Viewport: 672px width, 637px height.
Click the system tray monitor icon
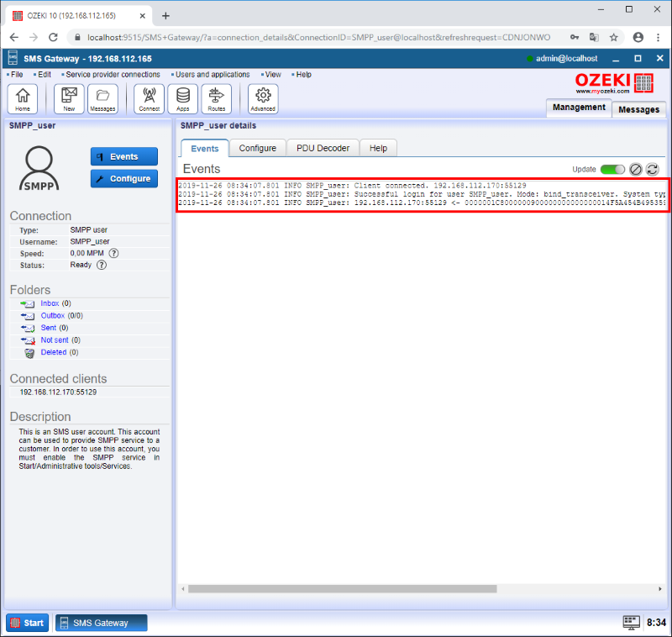point(631,623)
